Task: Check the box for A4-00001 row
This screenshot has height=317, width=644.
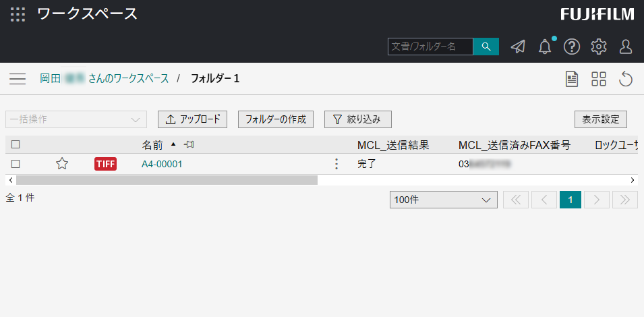Action: 16,163
